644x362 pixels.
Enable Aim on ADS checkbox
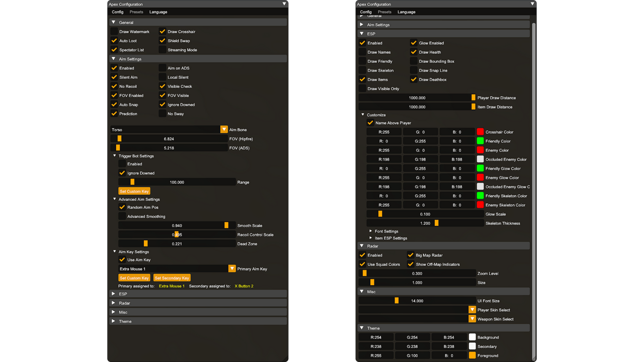163,68
